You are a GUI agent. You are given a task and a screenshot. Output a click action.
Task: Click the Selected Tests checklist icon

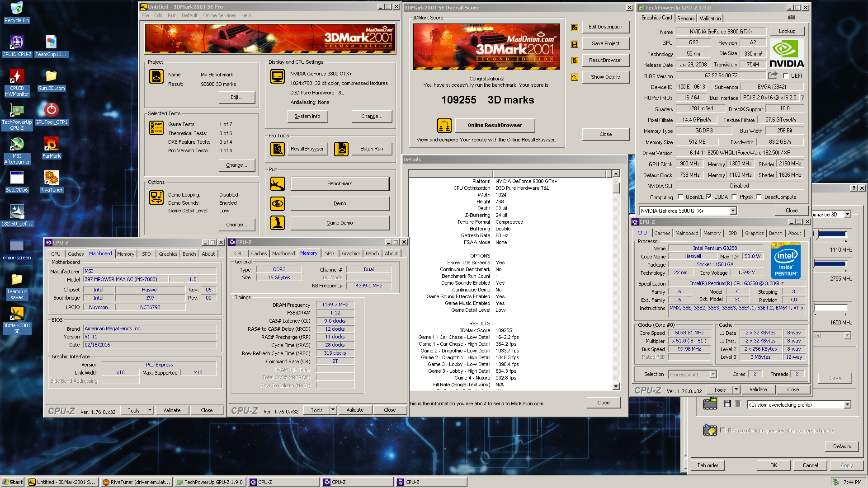(156, 128)
